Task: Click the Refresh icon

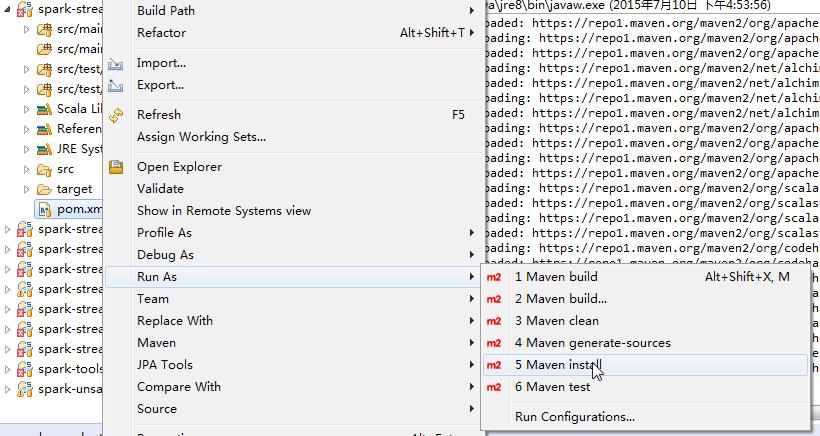Action: point(116,115)
